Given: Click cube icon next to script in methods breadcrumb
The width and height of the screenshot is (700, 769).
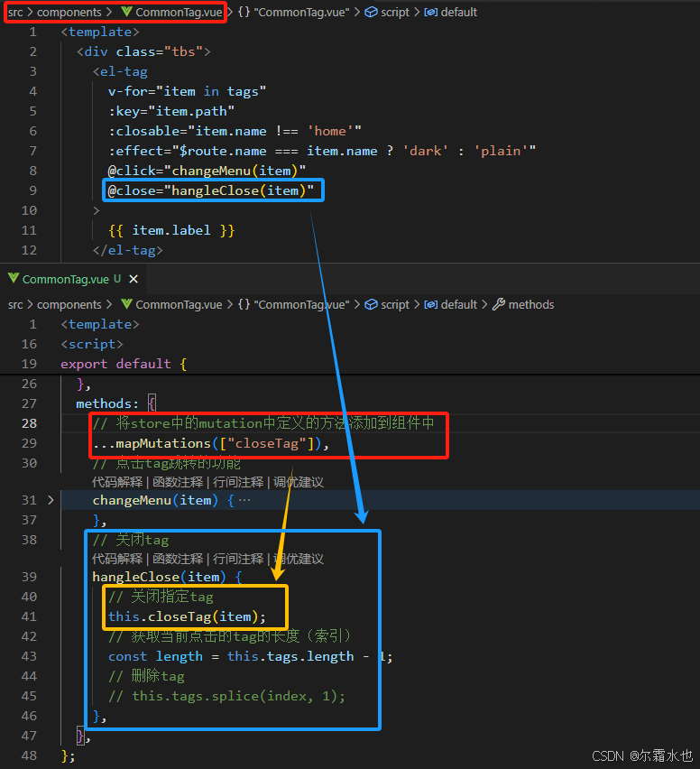Looking at the screenshot, I should pos(371,304).
